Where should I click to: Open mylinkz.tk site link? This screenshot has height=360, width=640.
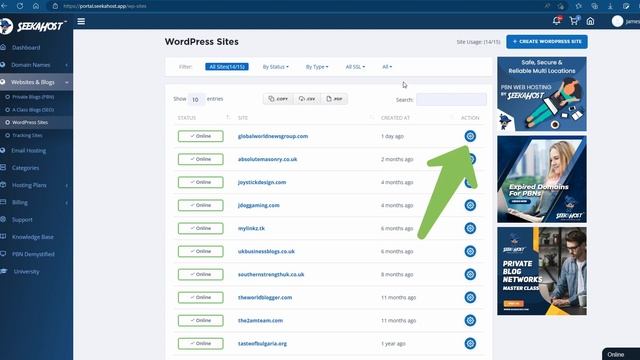(x=251, y=229)
